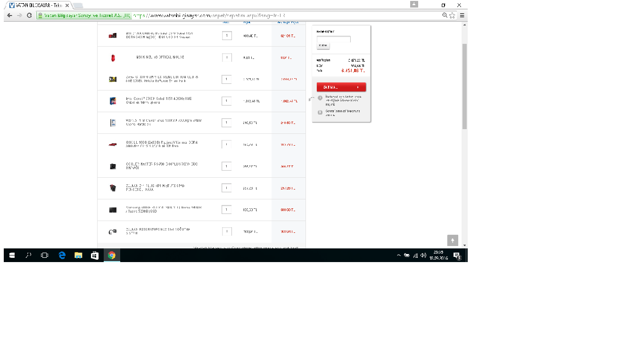The width and height of the screenshot is (644, 362).
Task: Edit quantity for the Intel Core i7
Action: [227, 101]
